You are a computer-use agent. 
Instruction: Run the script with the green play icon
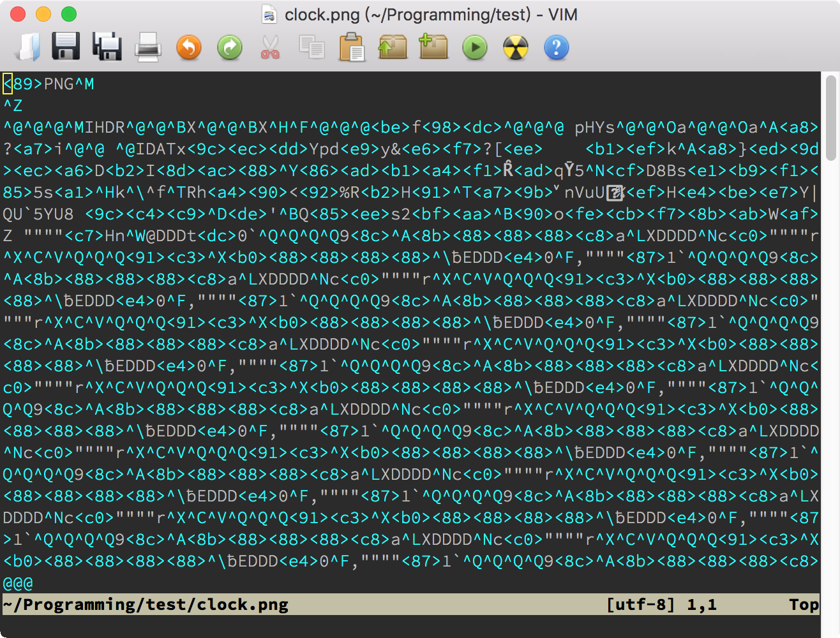pos(474,47)
